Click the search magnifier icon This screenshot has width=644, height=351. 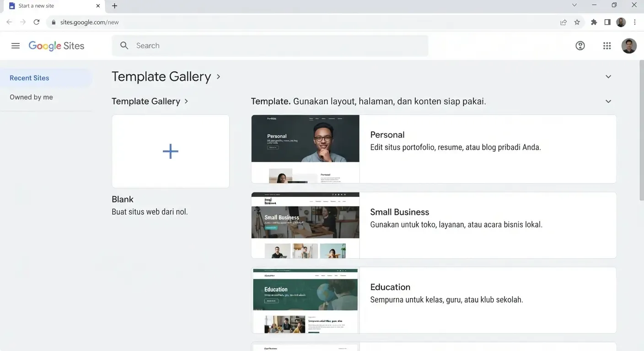[x=124, y=46]
